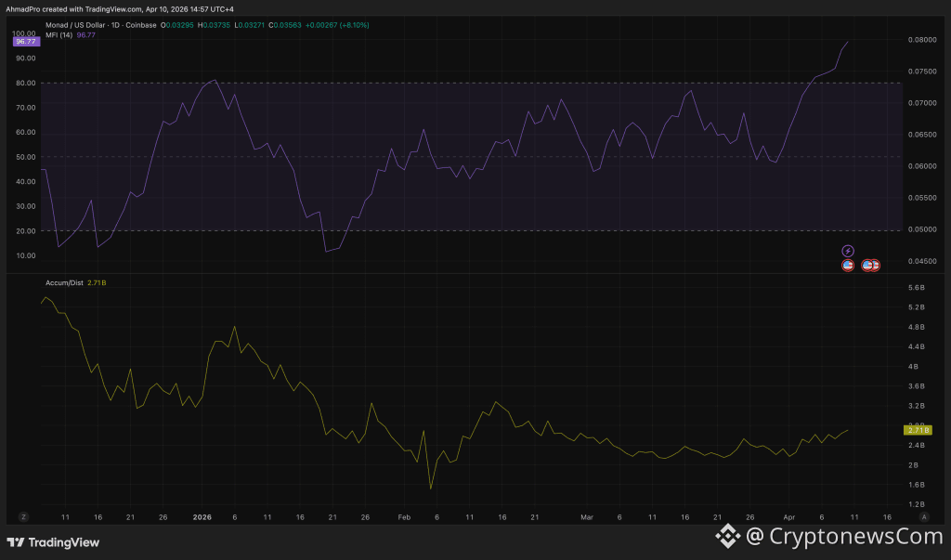Click the Apr label on time axis

(x=789, y=517)
